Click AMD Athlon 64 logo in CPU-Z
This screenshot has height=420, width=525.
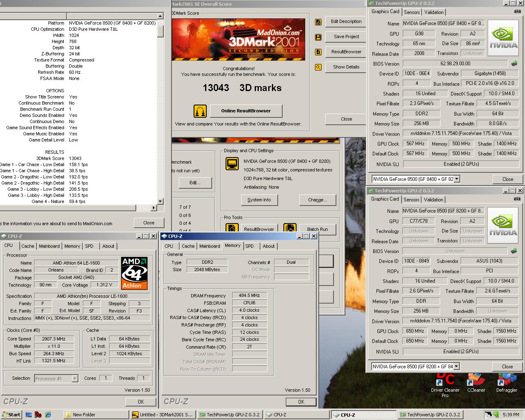point(134,273)
